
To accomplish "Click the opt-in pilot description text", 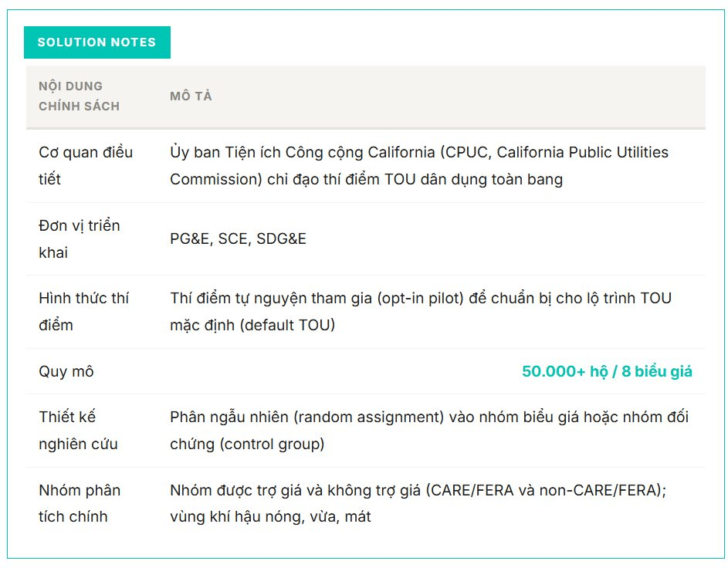I will pyautogui.click(x=421, y=311).
